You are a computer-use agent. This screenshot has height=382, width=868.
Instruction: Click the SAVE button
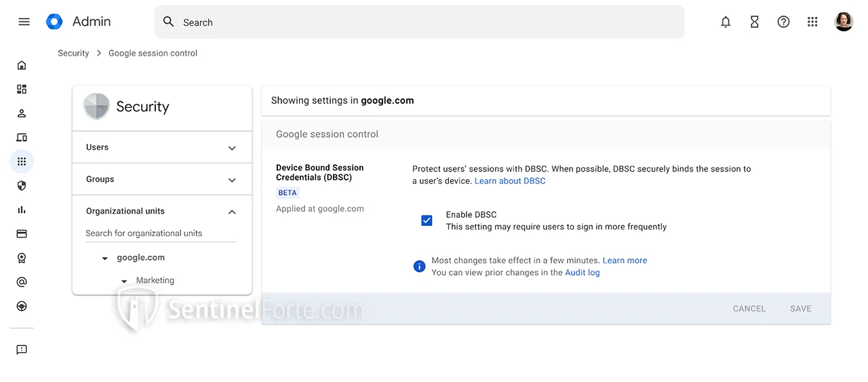tap(801, 309)
